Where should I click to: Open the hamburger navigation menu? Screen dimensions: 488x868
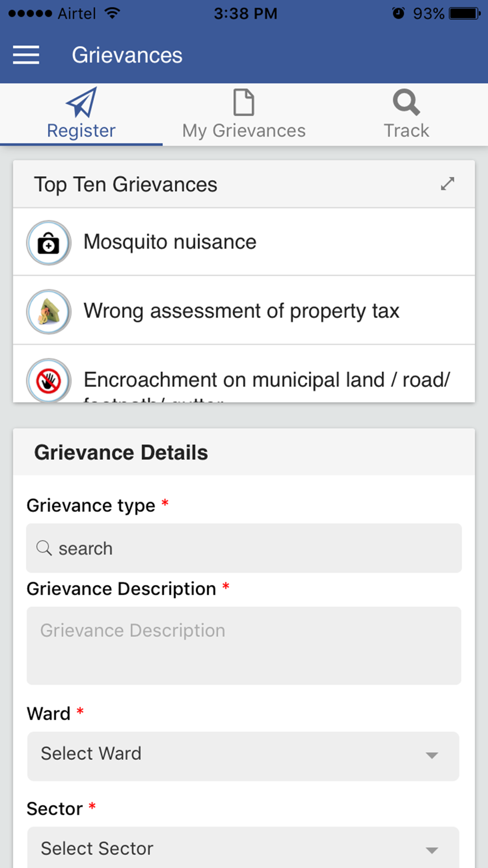(x=26, y=55)
